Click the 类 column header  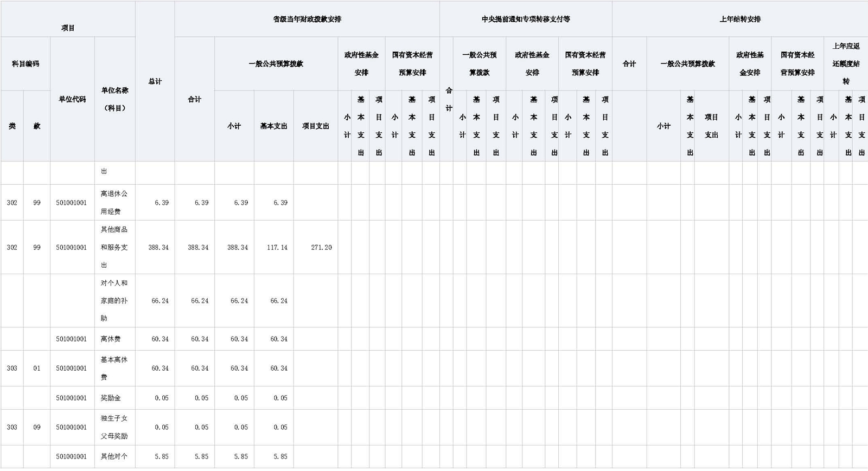[x=12, y=126]
